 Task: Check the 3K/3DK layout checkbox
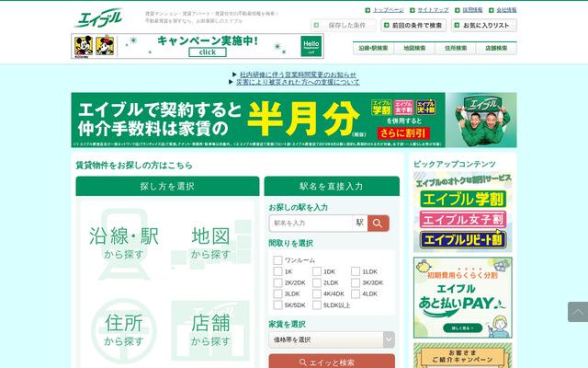(356, 282)
